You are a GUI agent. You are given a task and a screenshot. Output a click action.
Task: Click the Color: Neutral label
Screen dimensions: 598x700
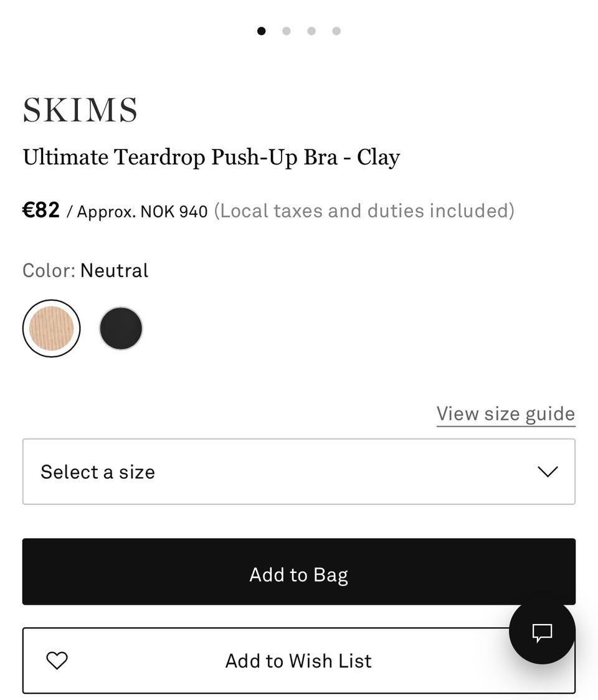click(x=85, y=270)
